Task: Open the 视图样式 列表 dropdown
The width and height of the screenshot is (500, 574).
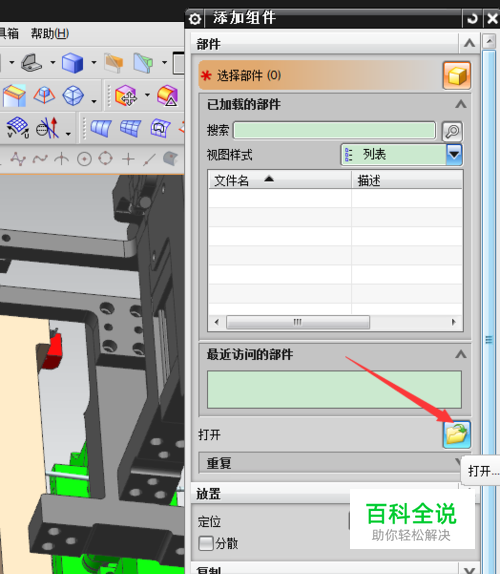Action: 402,154
